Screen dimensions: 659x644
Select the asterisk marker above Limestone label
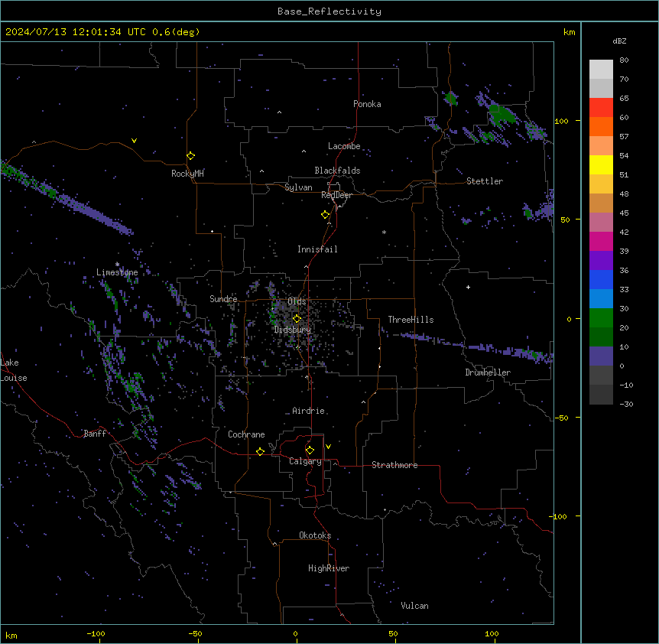point(117,265)
